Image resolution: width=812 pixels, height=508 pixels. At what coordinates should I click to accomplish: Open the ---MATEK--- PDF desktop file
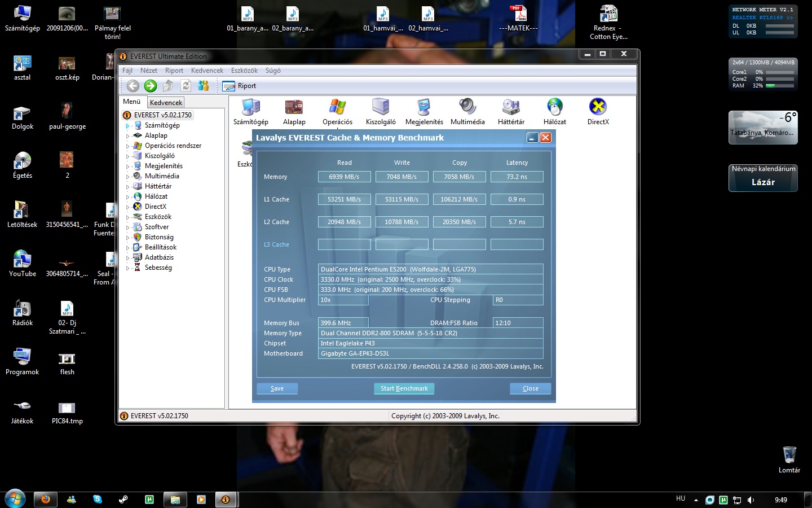coord(518,18)
